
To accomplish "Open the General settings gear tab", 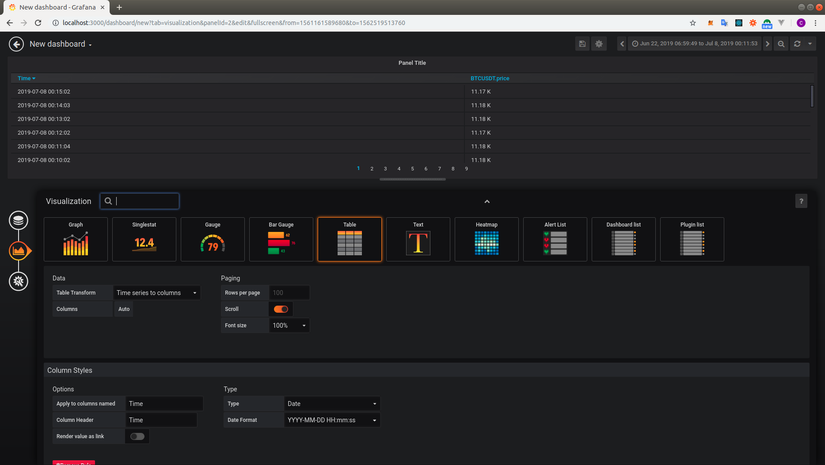I will (18, 281).
